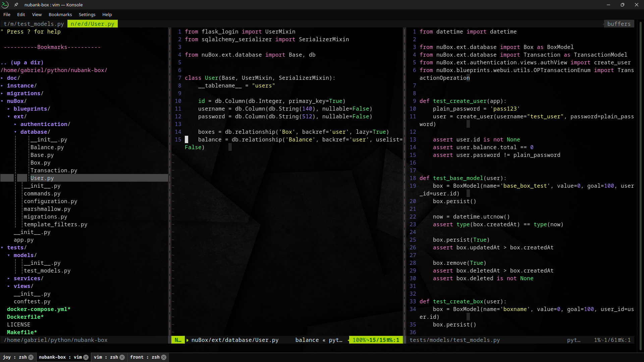Image resolution: width=644 pixels, height=362 pixels.
Task: Close the 'nubank-box : vim' terminal tab
Action: (x=86, y=357)
